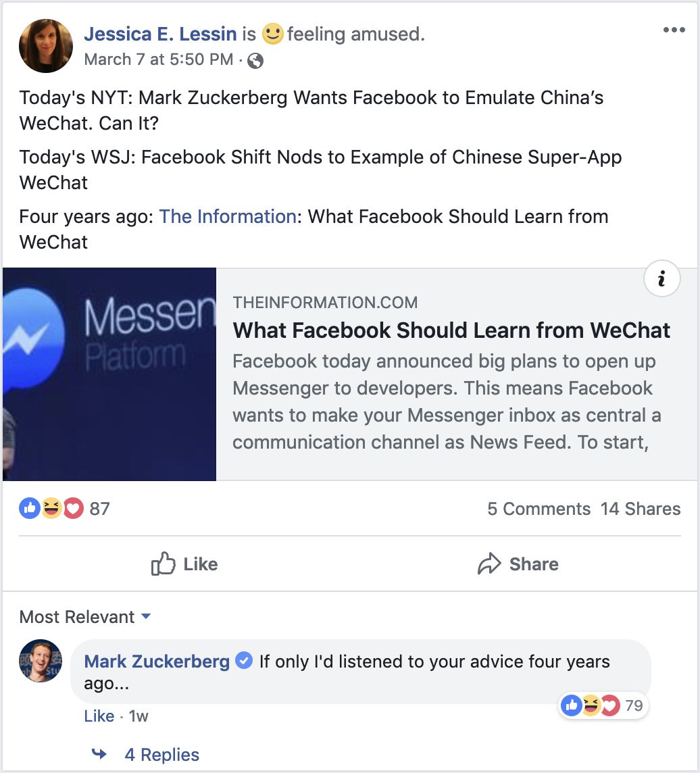Screen dimensions: 700x773
Task: Open the 5 Comments list
Action: pos(539,509)
